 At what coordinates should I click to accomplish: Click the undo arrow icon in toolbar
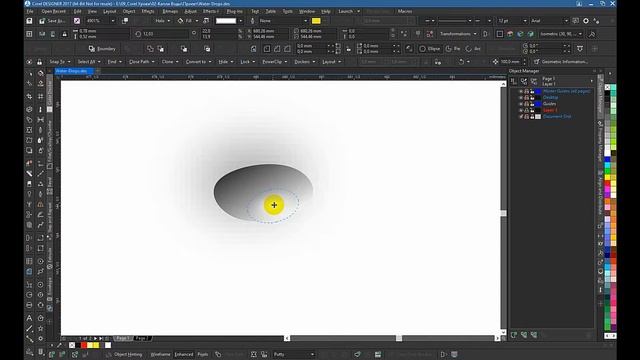tap(461, 62)
